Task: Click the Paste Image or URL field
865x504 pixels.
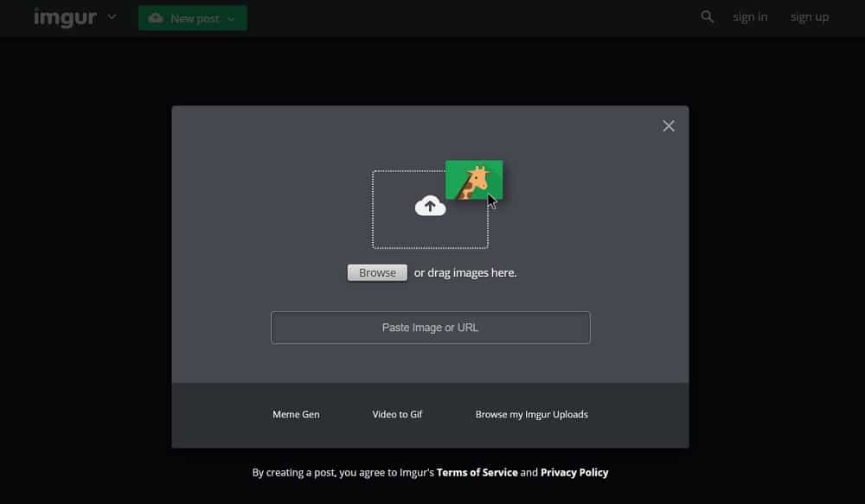Action: pos(430,327)
